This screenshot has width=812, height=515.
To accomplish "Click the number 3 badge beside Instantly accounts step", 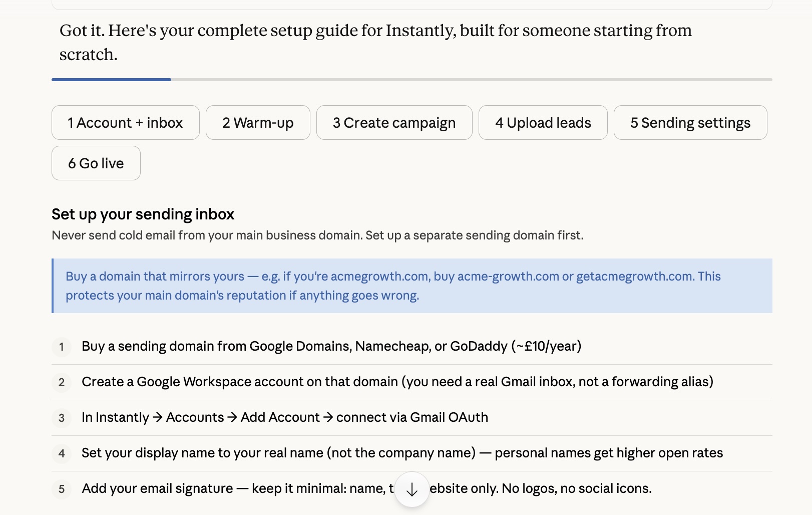I will click(62, 418).
